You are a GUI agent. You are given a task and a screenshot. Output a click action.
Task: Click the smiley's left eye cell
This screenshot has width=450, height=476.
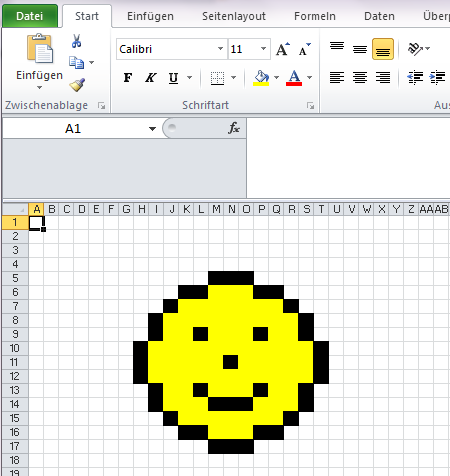coord(201,334)
